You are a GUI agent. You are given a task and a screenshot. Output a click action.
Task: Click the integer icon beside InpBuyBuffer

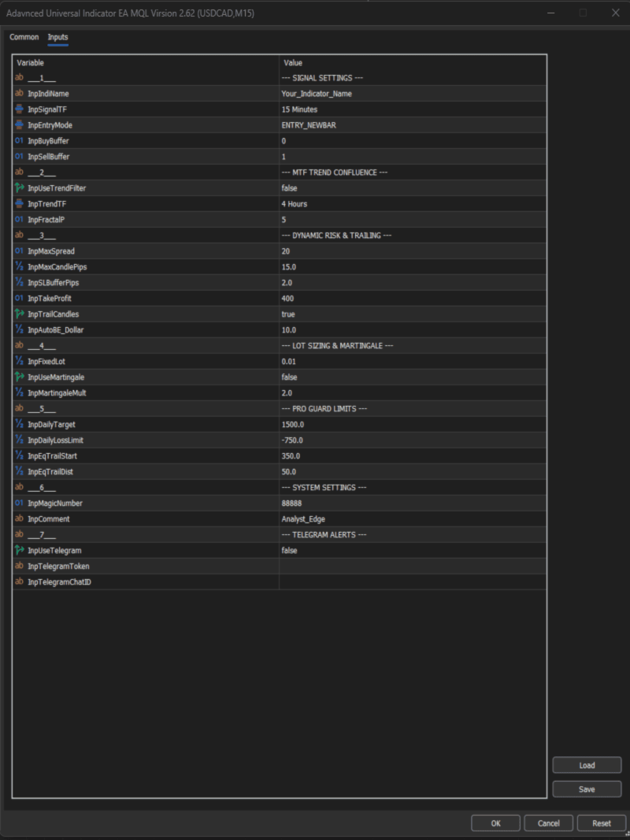coord(19,141)
